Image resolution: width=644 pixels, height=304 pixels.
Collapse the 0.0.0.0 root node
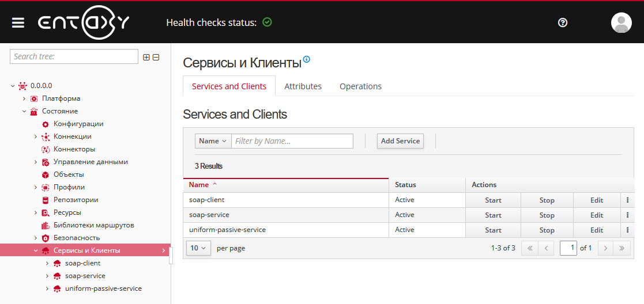coord(13,86)
